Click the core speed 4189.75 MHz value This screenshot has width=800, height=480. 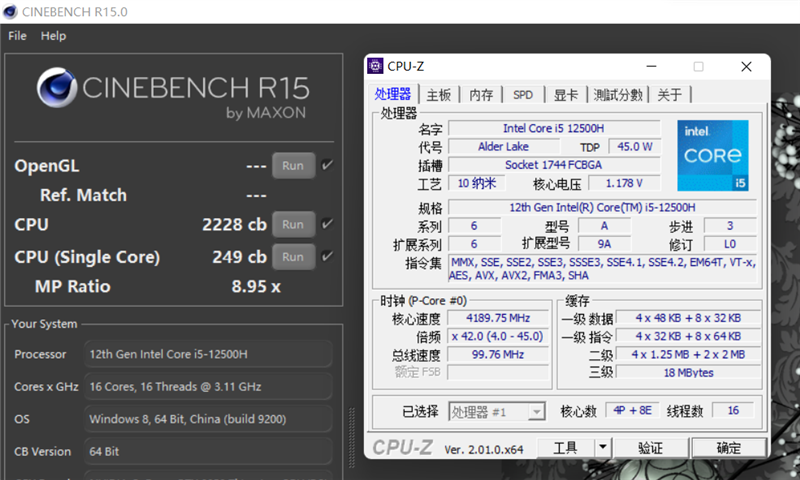498,318
